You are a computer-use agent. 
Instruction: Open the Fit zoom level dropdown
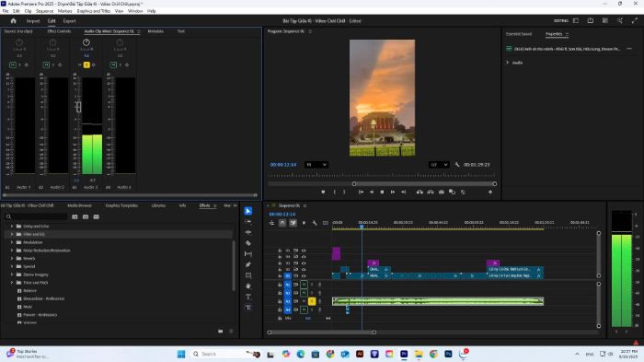click(316, 165)
